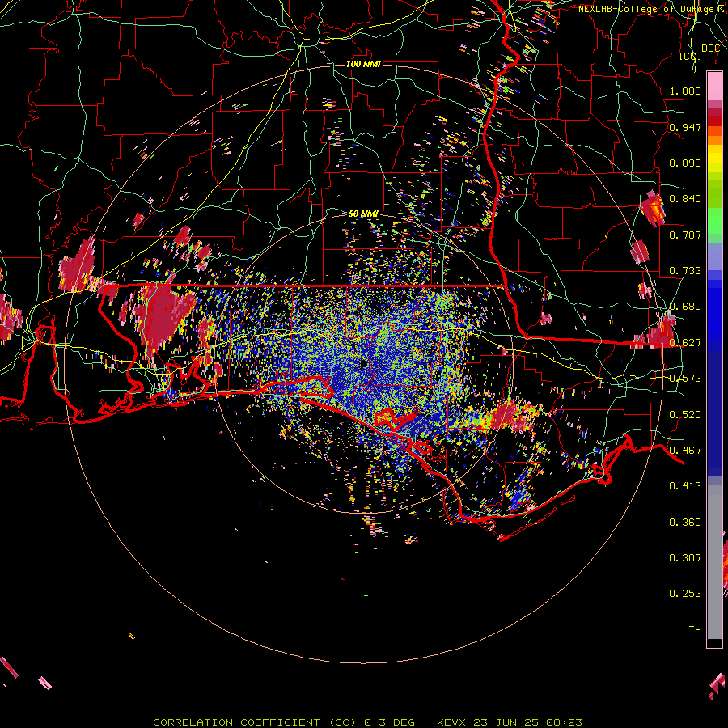Pick the light pink legend color band
Viewport: 728px width, 728px height.
[x=714, y=87]
